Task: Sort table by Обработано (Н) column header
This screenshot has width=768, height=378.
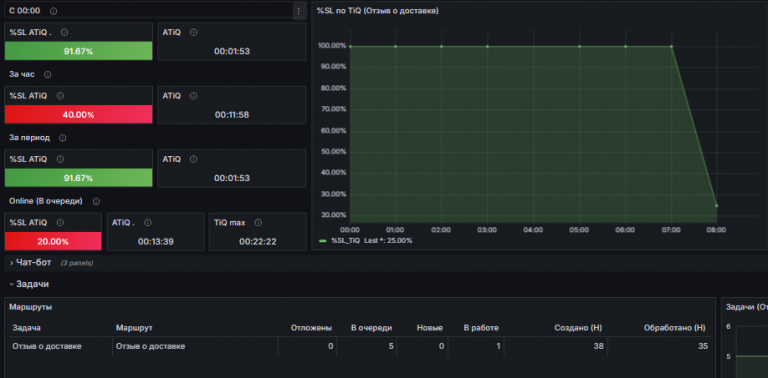Action: (x=675, y=328)
